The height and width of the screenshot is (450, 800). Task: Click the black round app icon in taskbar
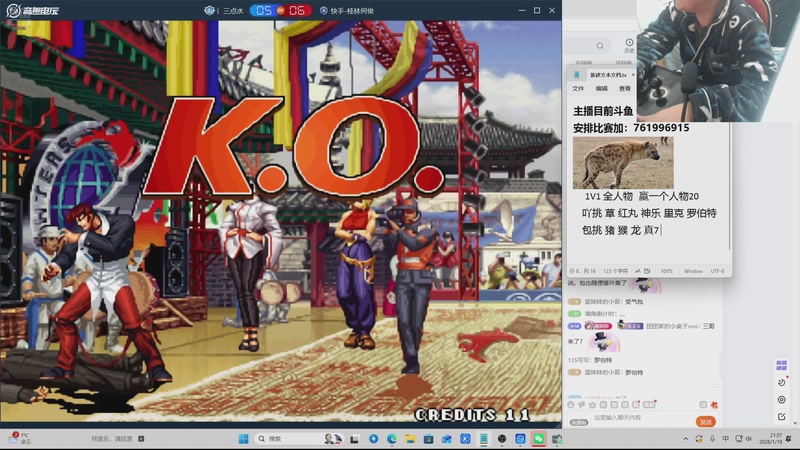[x=502, y=439]
